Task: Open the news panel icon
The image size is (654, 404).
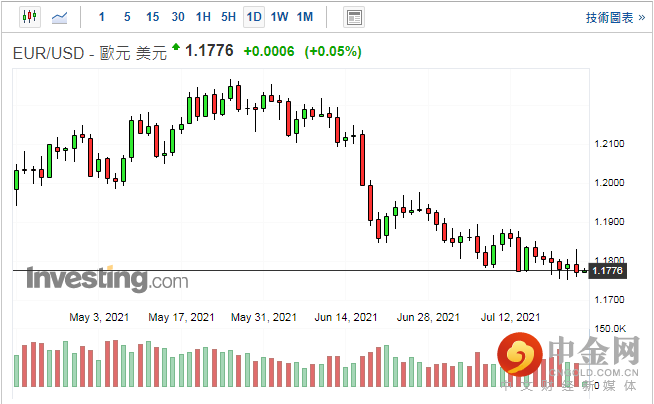Action: [353, 17]
